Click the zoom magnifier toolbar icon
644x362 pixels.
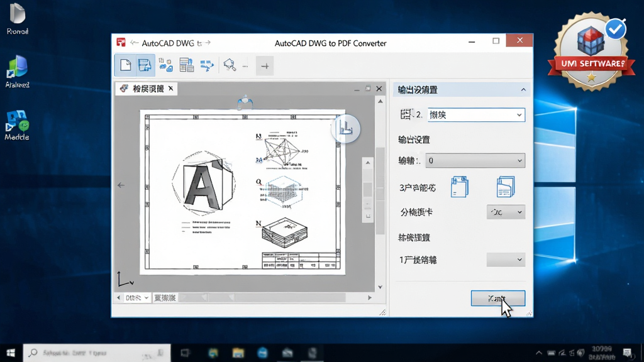tap(229, 65)
